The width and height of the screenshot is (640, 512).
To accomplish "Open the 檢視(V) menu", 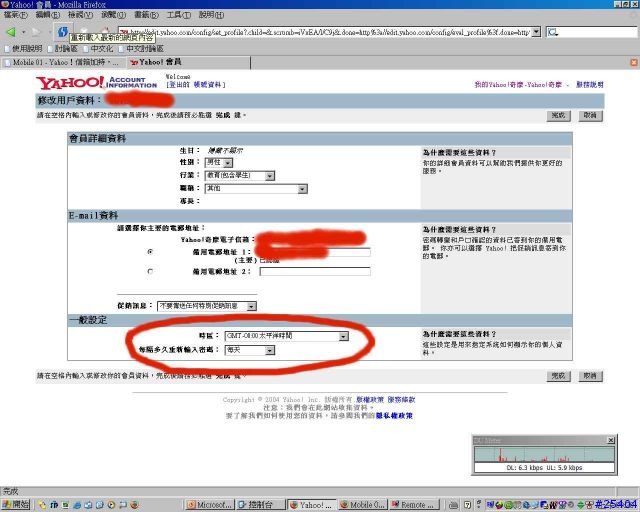I will 80,15.
